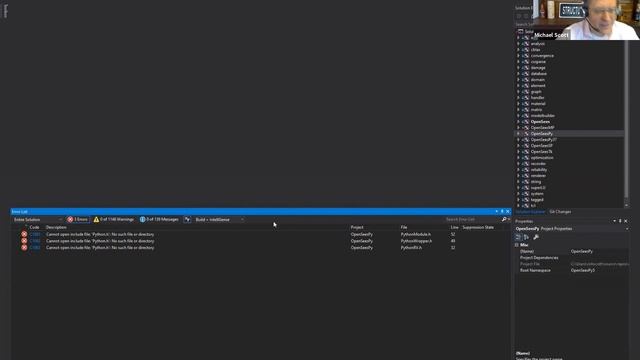
Task: Collapse the Misc category in Properties
Action: pos(517,245)
